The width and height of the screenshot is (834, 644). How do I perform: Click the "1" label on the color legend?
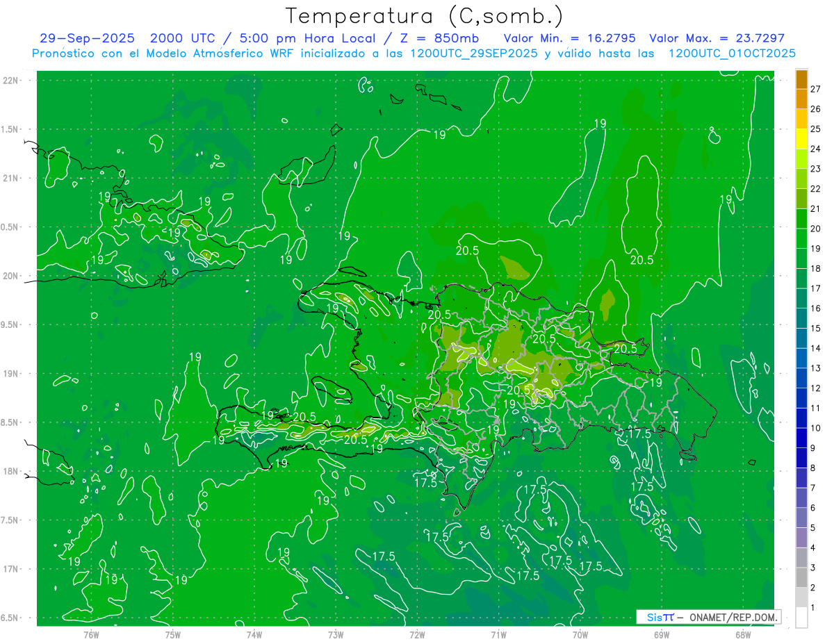coord(813,608)
